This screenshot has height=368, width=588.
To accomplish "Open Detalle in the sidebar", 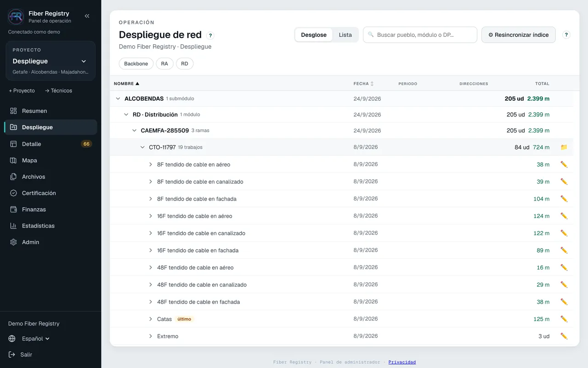I will click(51, 144).
